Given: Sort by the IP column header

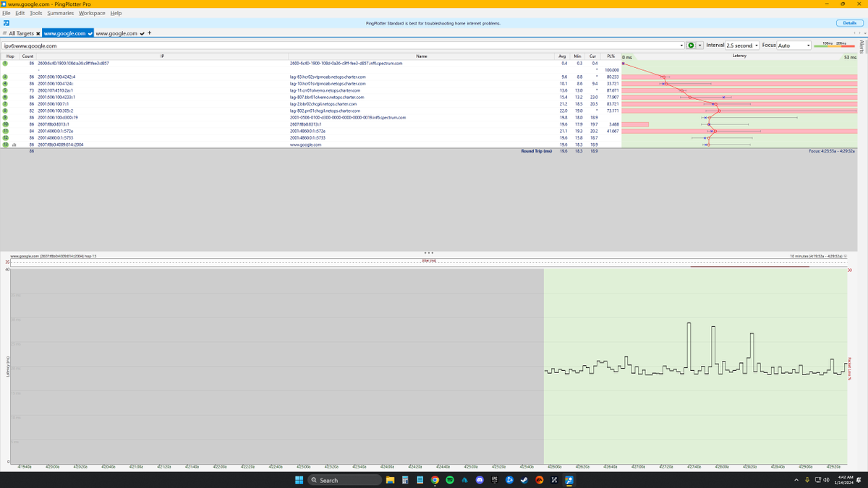Looking at the screenshot, I should [x=162, y=56].
